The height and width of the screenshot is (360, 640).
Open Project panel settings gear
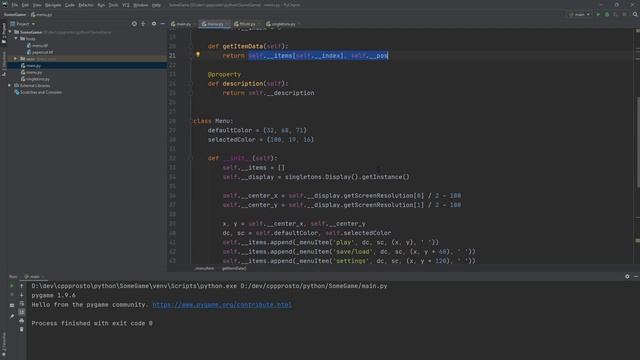pyautogui.click(x=154, y=24)
